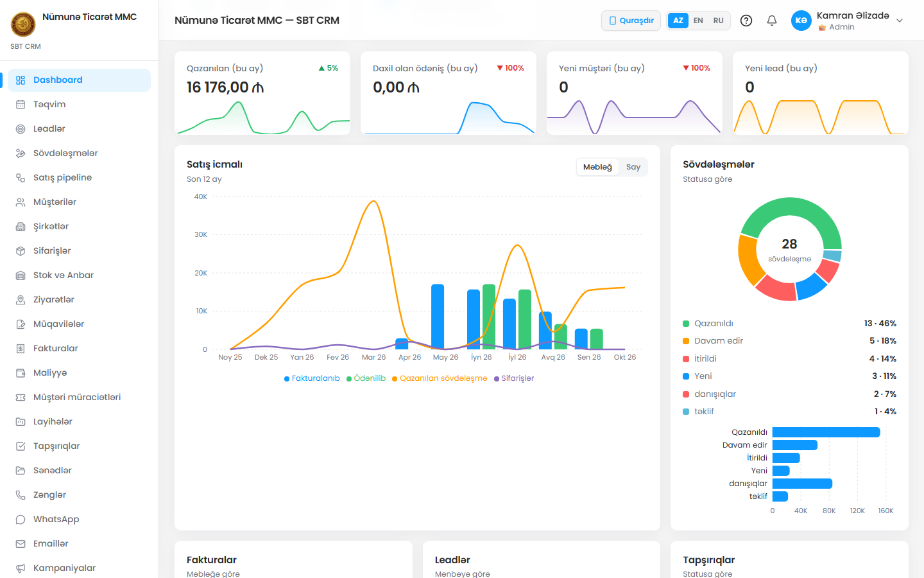Click the WhatsApp chat icon
Screen dimensions: 924x578
(x=21, y=520)
